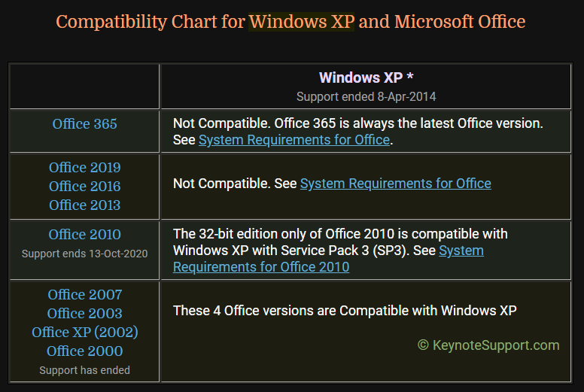Viewport: 584px width, 392px height.
Task: Click the 'Support ends 13-Oct-2020' note
Action: pyautogui.click(x=84, y=254)
